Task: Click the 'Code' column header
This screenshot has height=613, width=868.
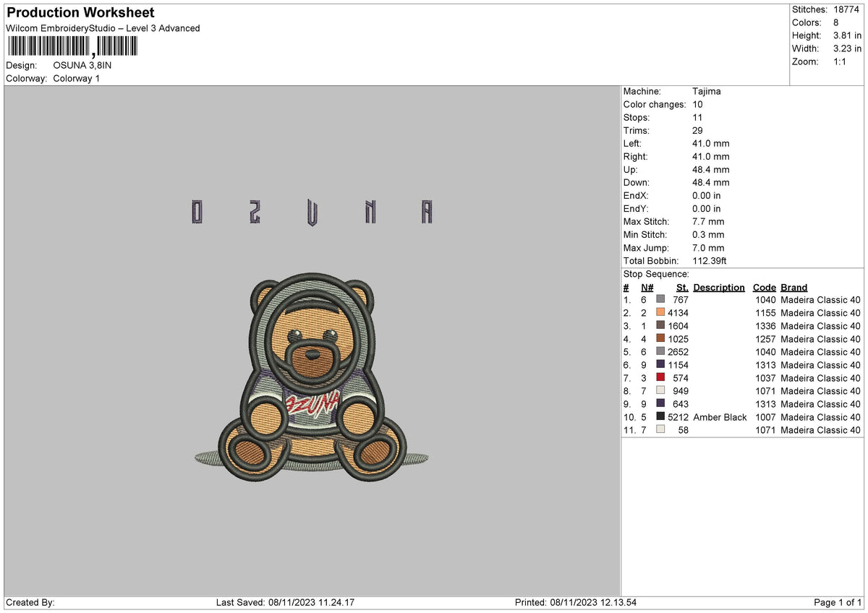Action: coord(764,287)
